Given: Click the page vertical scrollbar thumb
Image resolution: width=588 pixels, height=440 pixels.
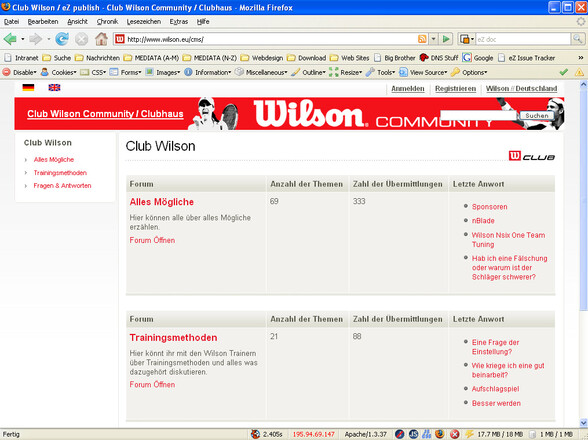Looking at the screenshot, I should 583,199.
